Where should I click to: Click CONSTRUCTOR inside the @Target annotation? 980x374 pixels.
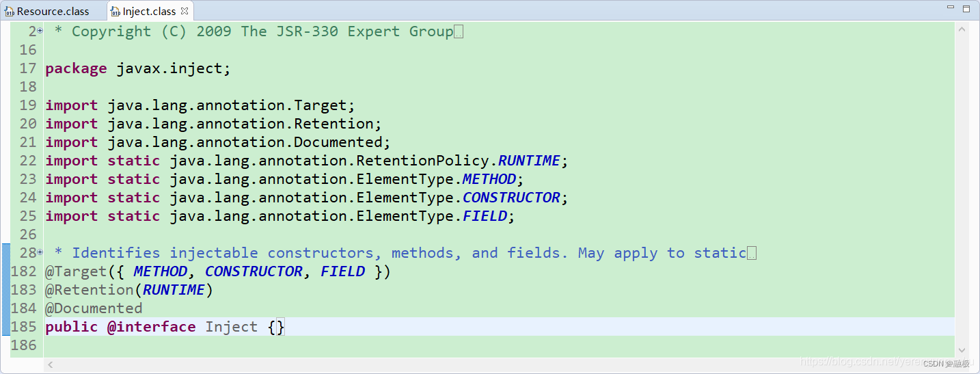(254, 271)
